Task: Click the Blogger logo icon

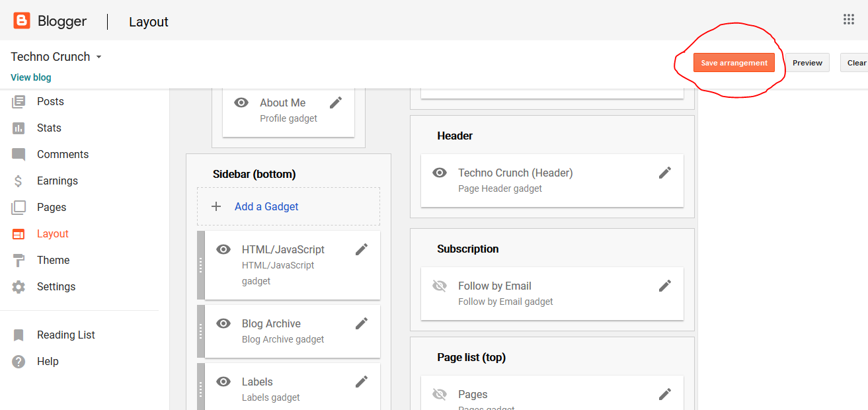Action: [x=22, y=20]
